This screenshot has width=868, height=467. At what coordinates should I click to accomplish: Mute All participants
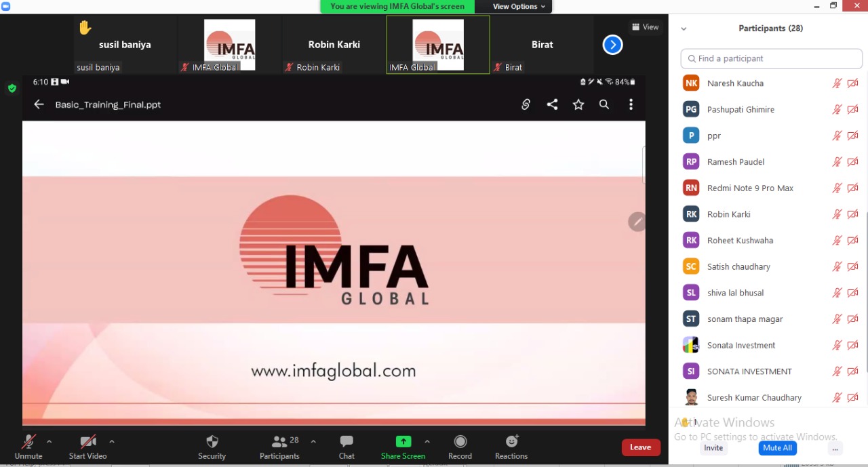pyautogui.click(x=777, y=448)
